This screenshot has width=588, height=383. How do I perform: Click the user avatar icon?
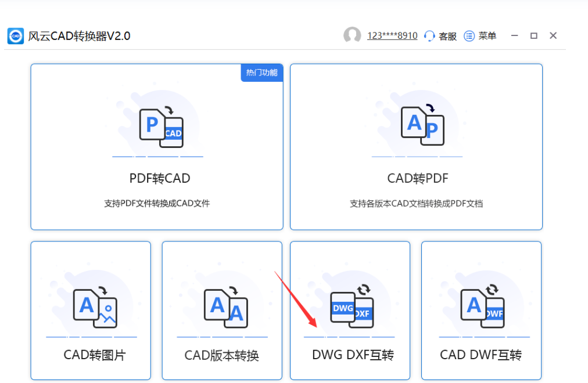[x=352, y=35]
